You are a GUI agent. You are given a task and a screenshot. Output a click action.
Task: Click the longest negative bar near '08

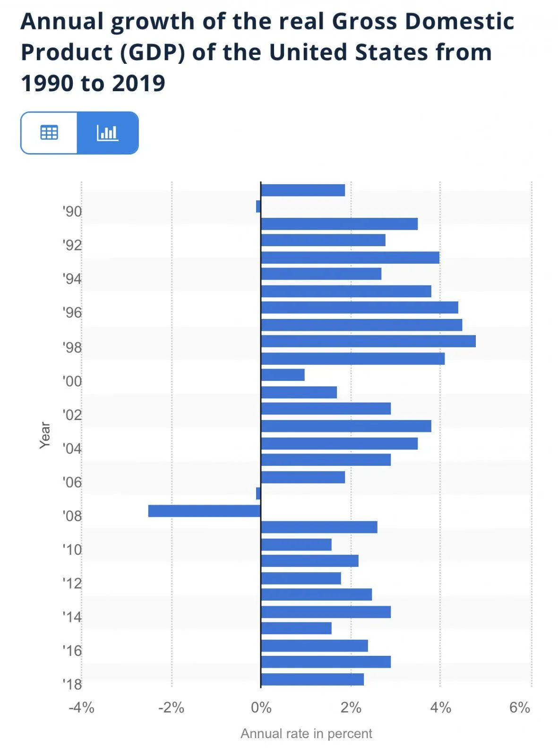204,511
